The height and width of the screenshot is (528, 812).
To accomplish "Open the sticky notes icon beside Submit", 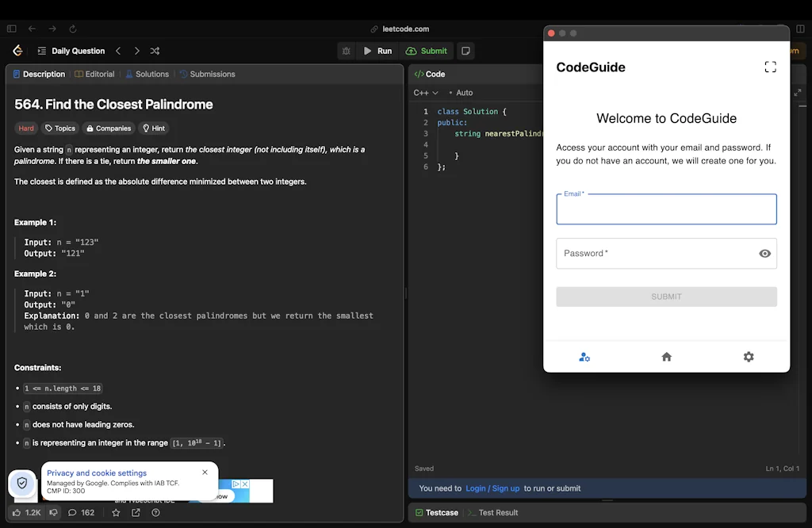I will (465, 50).
